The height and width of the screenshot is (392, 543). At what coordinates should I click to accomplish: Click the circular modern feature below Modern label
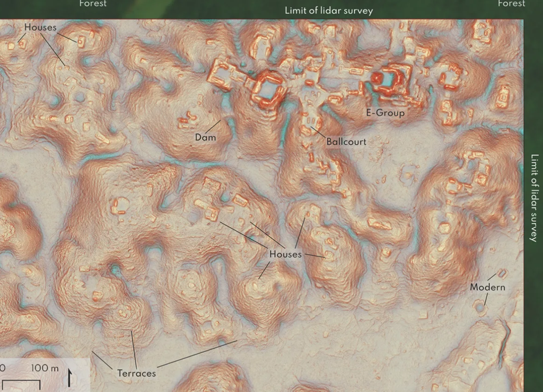click(x=480, y=307)
